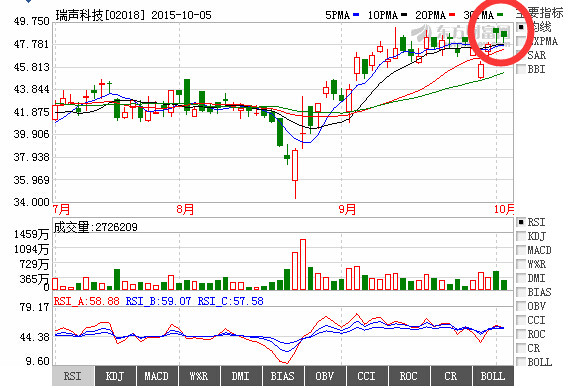Click the 41.875 price axis label
Screen dimensions: 572x388
(31, 112)
